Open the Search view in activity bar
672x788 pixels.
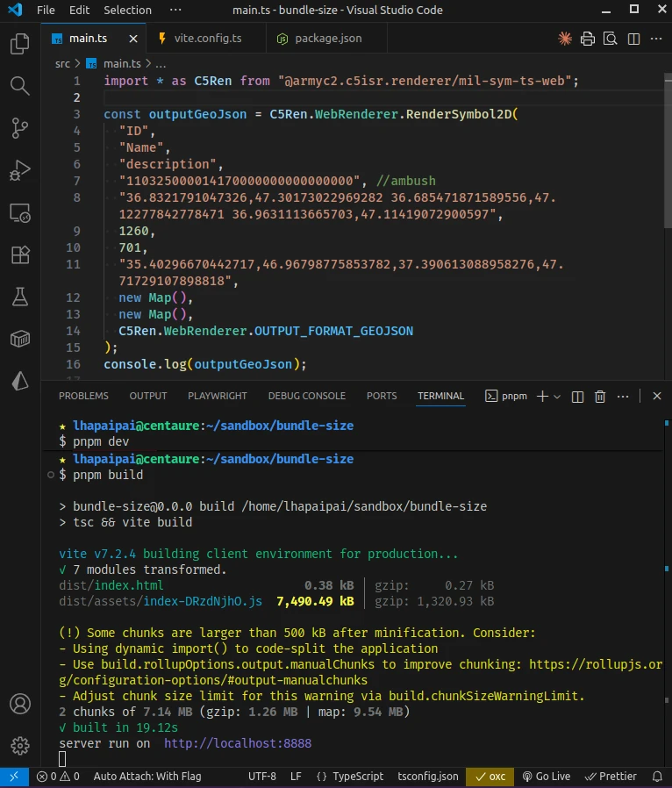click(x=20, y=85)
